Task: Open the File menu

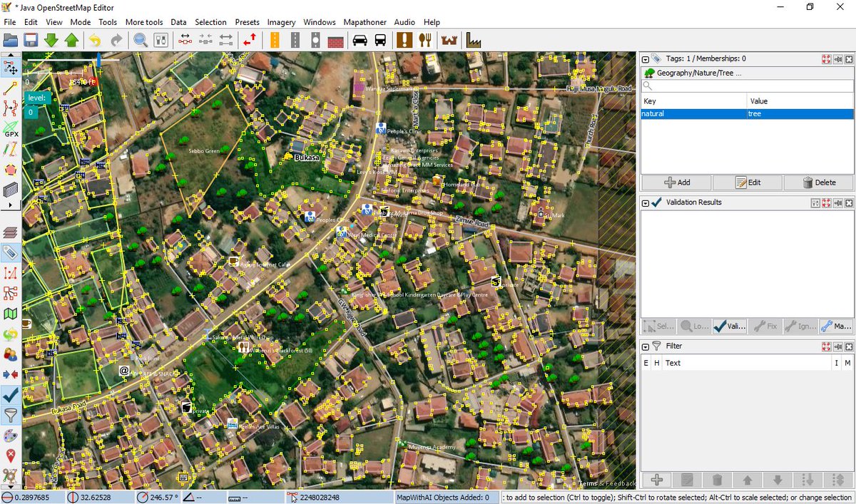Action: [9, 22]
